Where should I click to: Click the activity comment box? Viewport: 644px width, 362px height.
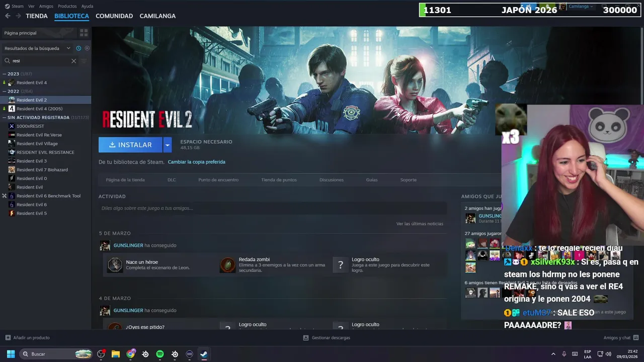click(x=273, y=208)
